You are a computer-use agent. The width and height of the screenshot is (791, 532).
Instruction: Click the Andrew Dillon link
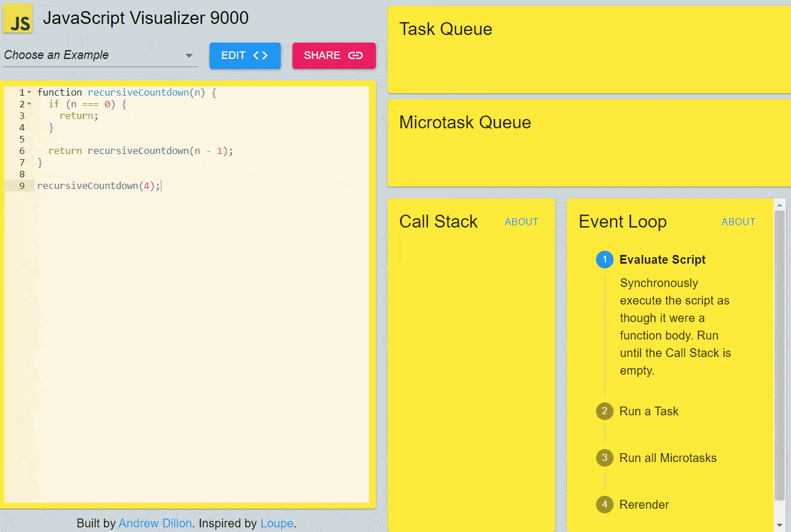[155, 523]
